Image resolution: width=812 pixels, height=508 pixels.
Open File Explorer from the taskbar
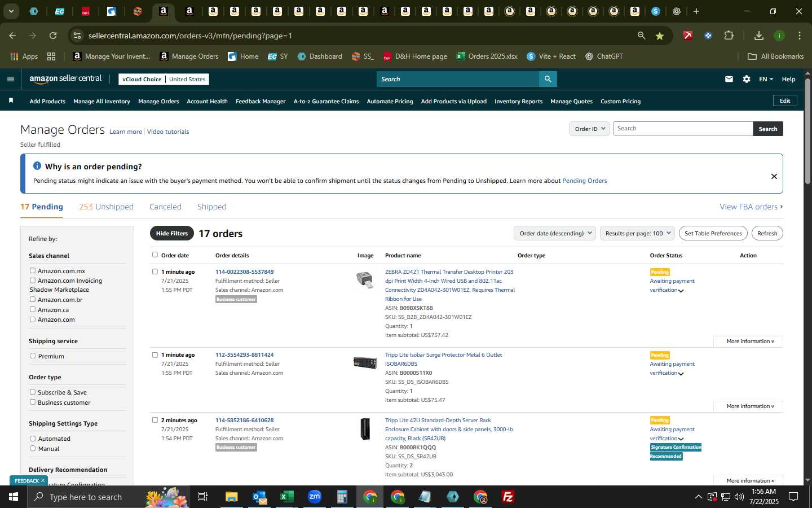232,497
